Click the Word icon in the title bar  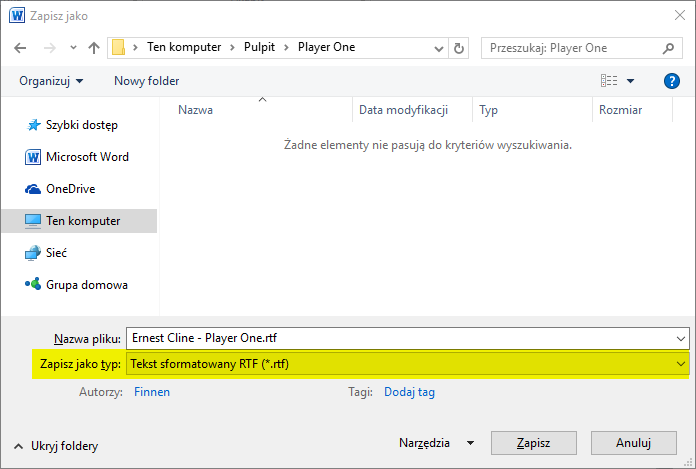pyautogui.click(x=17, y=16)
